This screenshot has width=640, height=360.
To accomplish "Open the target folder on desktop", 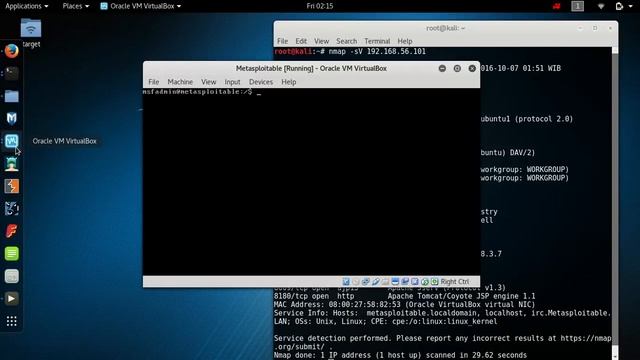I will click(31, 33).
